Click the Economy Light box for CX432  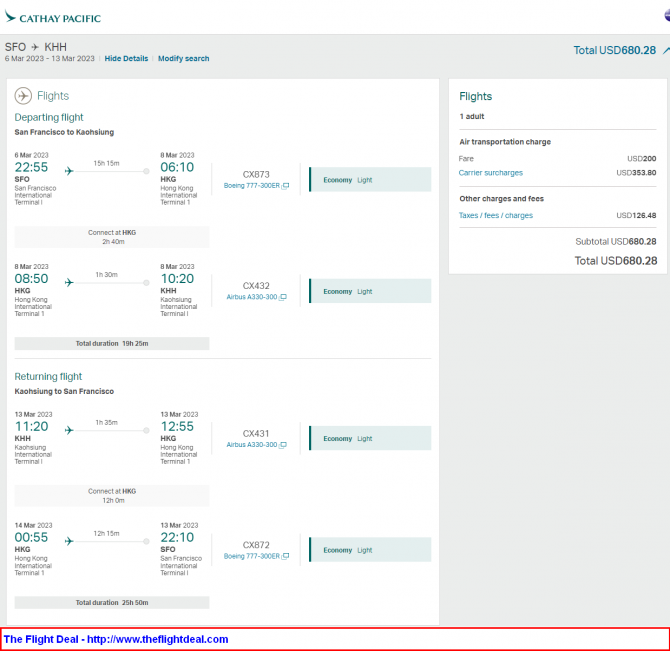[x=370, y=291]
